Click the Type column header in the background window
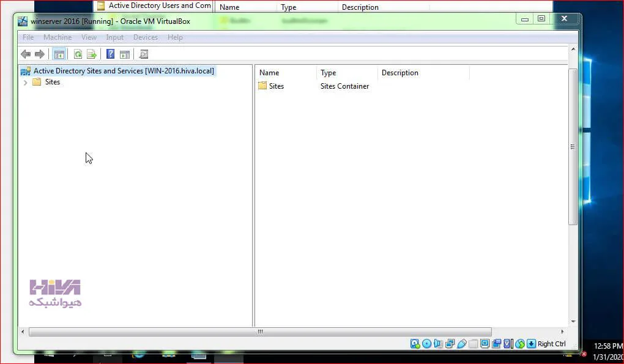Screen dimensions: 624x364 pyautogui.click(x=289, y=7)
